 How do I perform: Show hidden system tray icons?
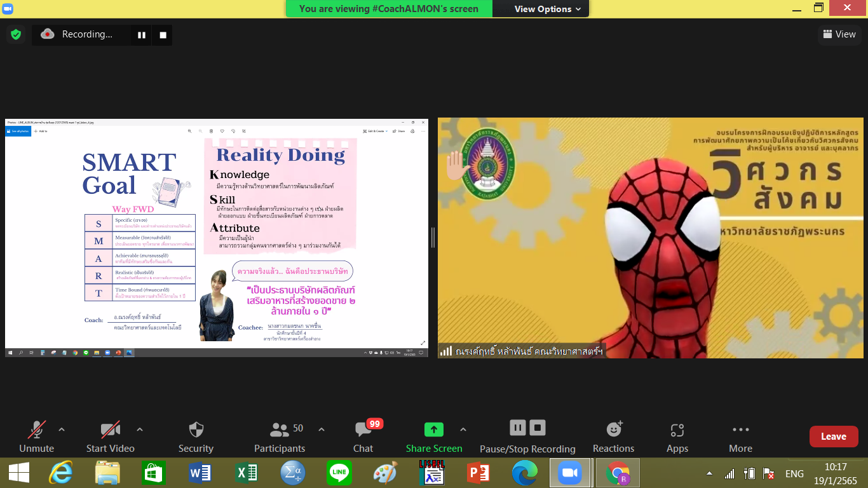(709, 474)
